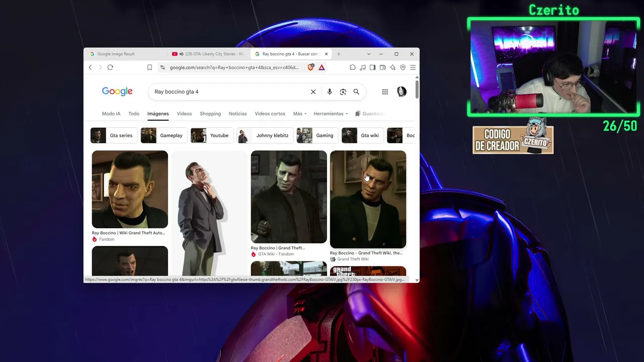Open media playback music note icon
Image resolution: width=644 pixels, height=362 pixels.
coord(362,67)
